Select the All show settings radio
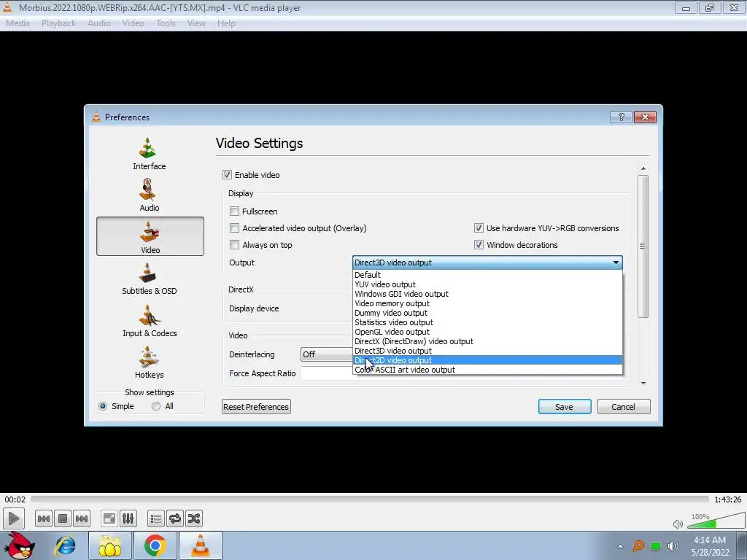The height and width of the screenshot is (560, 747). pyautogui.click(x=156, y=406)
